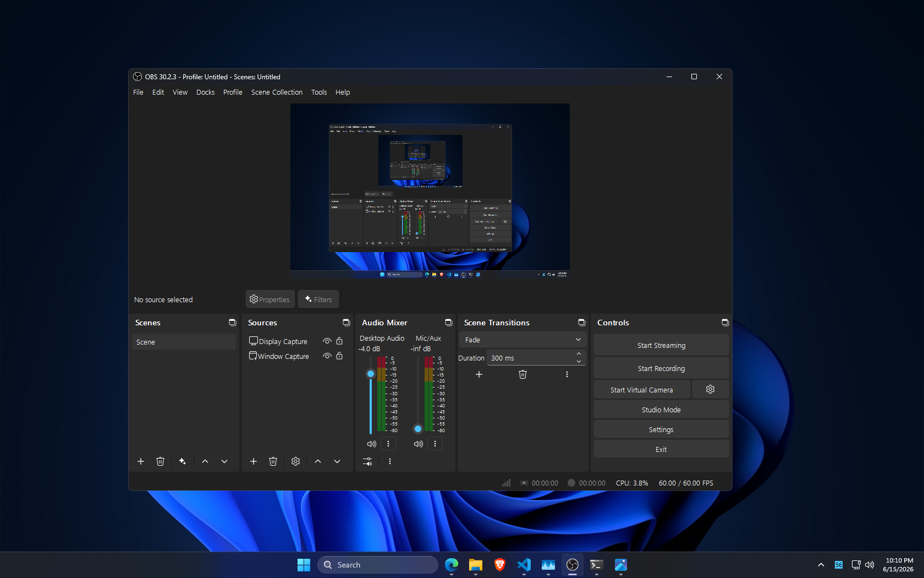Lock the Display Capture source
The height and width of the screenshot is (578, 924).
click(x=339, y=341)
